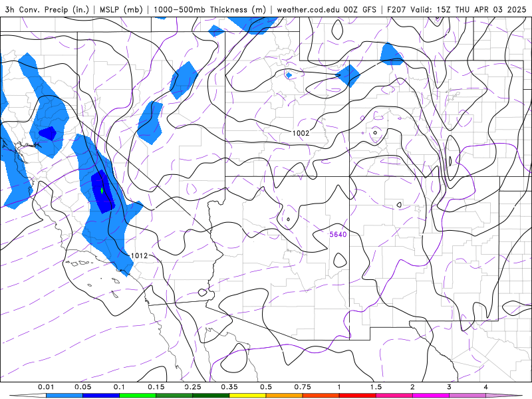Click the 1012 isobar label
This screenshot has height=399, width=532.
pyautogui.click(x=139, y=255)
